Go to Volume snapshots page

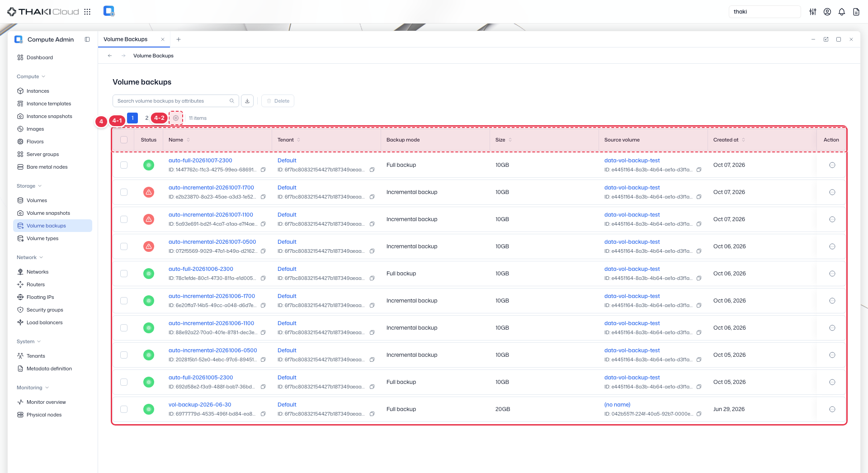(x=52, y=213)
